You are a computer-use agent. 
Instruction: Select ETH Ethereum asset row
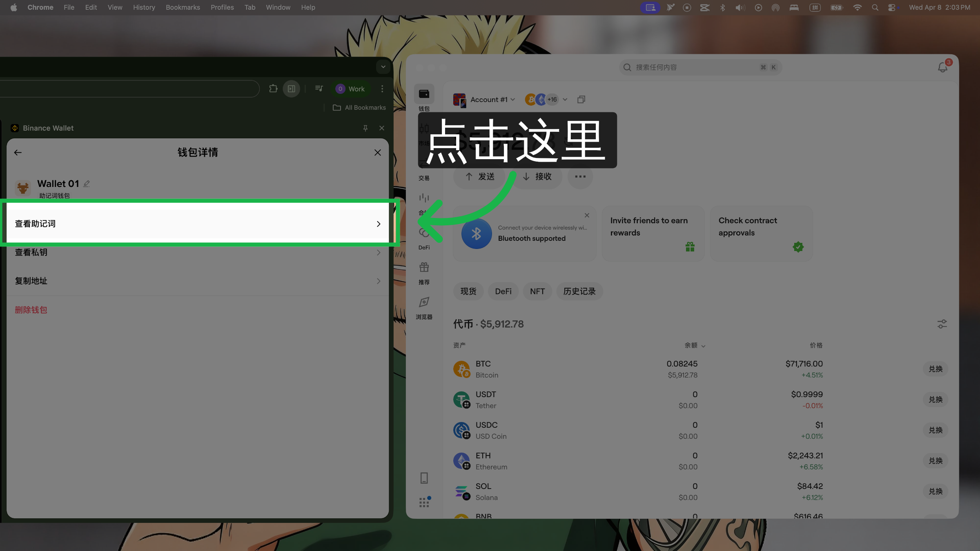[x=700, y=461]
